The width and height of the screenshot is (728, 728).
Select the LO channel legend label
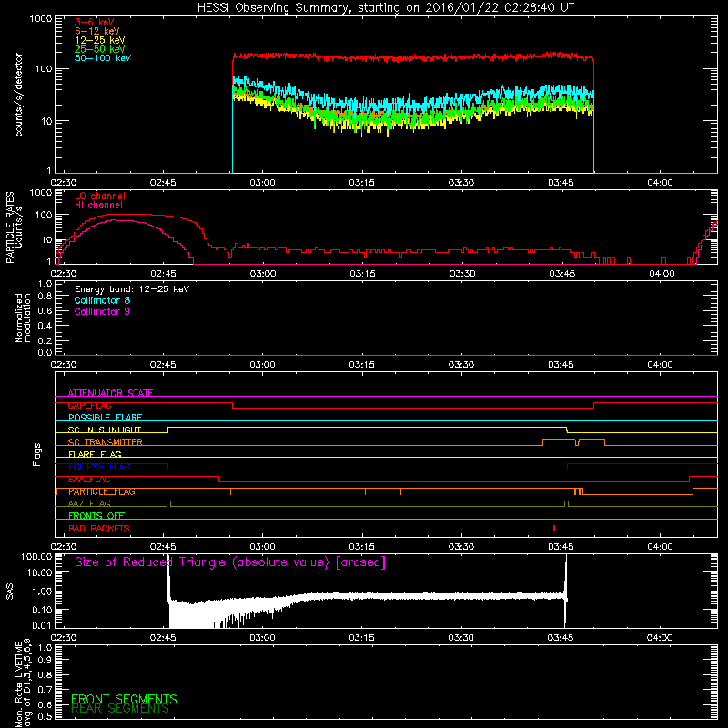[x=100, y=196]
